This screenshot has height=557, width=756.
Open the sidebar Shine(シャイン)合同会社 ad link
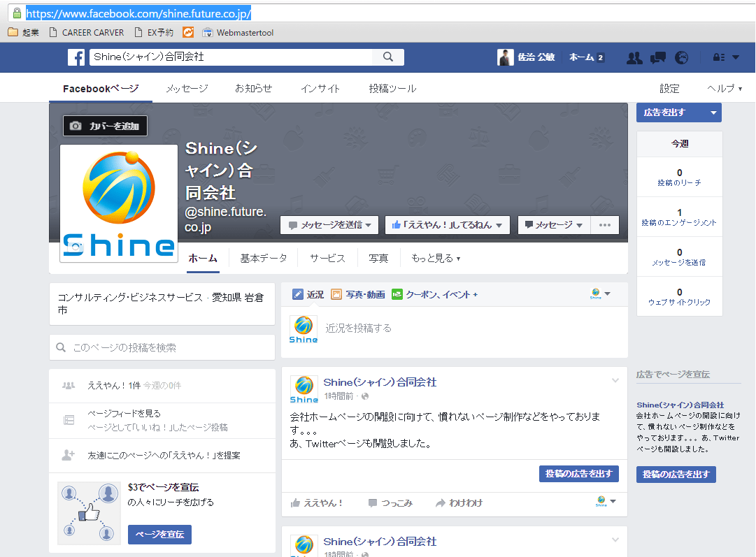coord(680,405)
